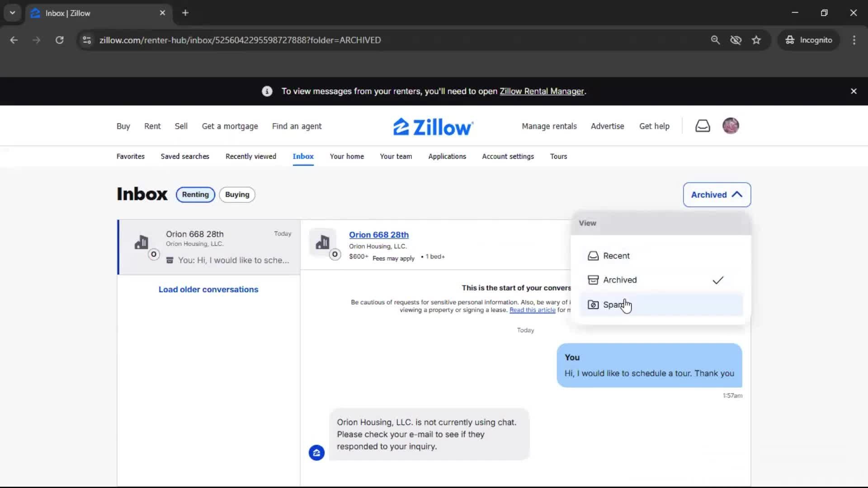868x488 pixels.
Task: Select the Renting filter pill
Action: coord(195,195)
